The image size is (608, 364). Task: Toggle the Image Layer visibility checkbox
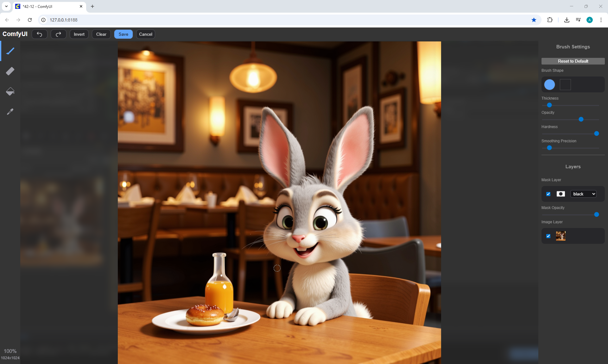point(548,236)
